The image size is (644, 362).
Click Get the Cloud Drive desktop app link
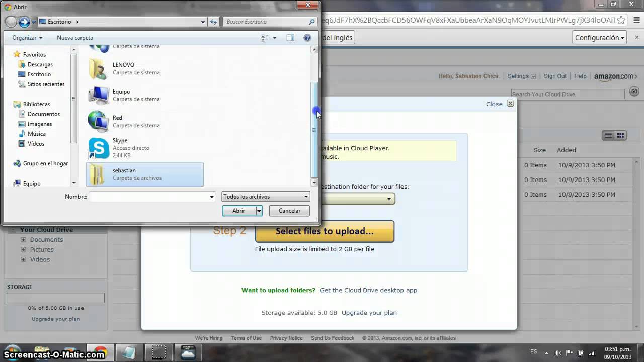(368, 290)
